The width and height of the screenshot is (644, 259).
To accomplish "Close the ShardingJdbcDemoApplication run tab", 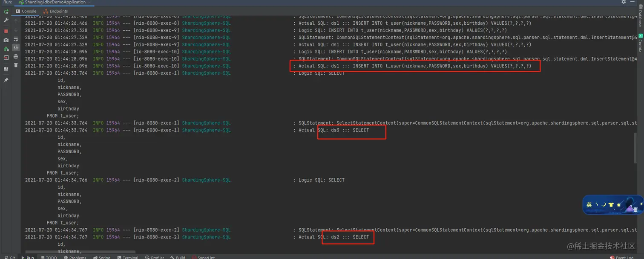I will tap(90, 2).
